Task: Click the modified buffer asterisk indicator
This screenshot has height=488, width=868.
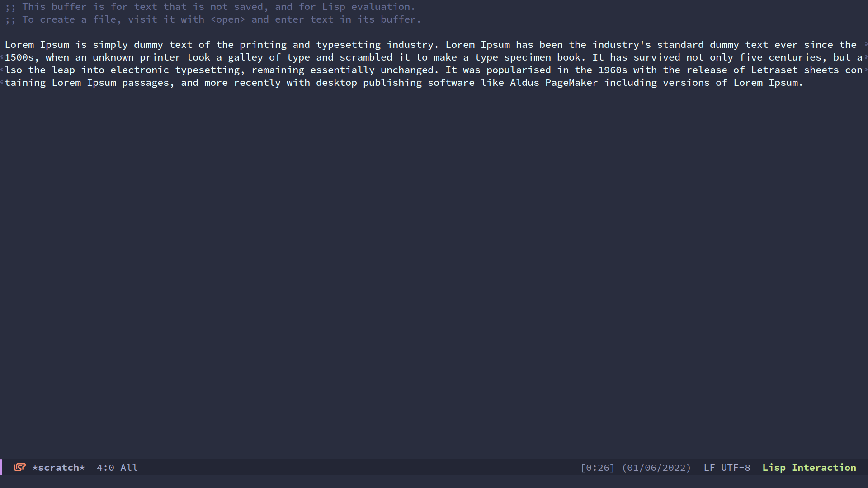Action: tap(34, 467)
